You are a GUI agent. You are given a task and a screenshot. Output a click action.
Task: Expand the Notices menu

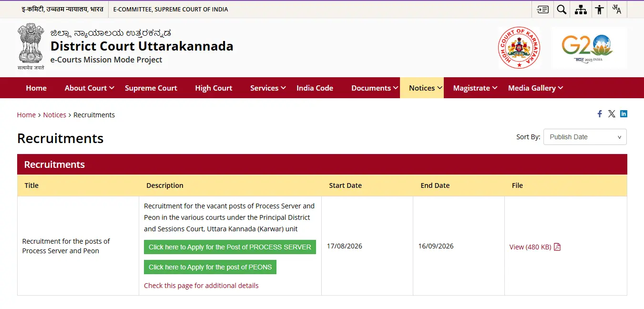(x=422, y=88)
